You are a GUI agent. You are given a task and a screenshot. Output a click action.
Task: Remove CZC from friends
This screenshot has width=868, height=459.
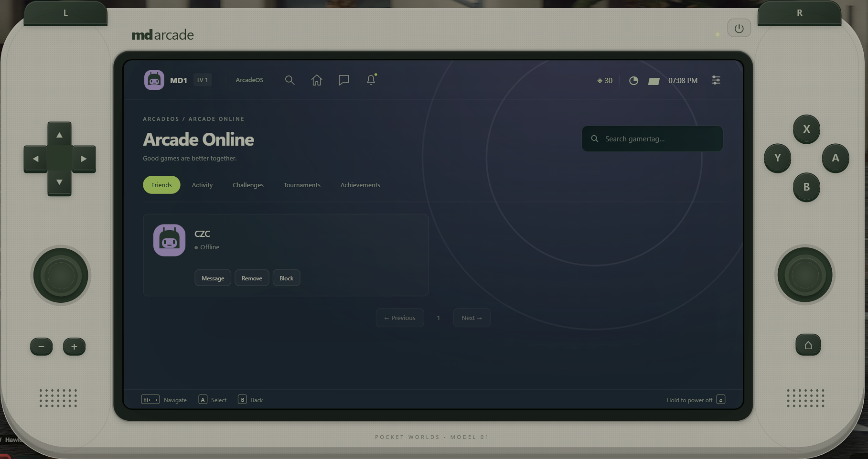coord(252,278)
